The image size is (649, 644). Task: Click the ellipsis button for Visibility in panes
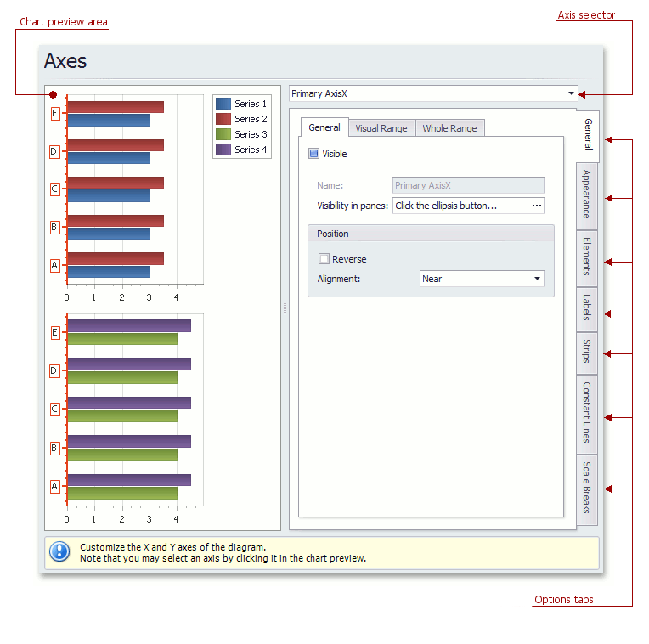[x=536, y=206]
